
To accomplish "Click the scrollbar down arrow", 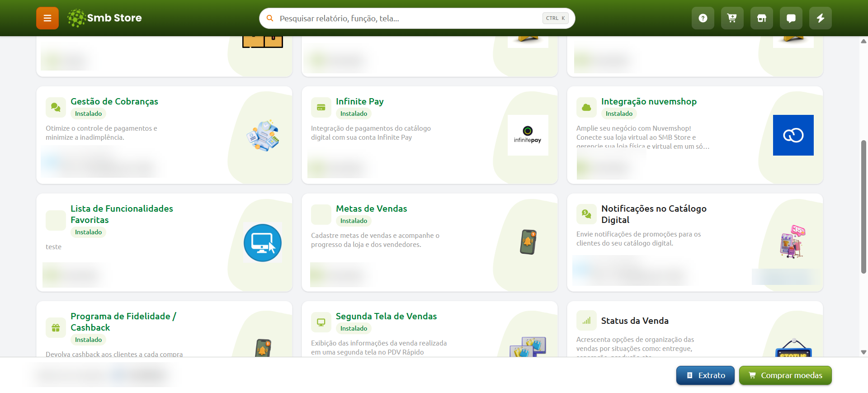I will pos(863,352).
